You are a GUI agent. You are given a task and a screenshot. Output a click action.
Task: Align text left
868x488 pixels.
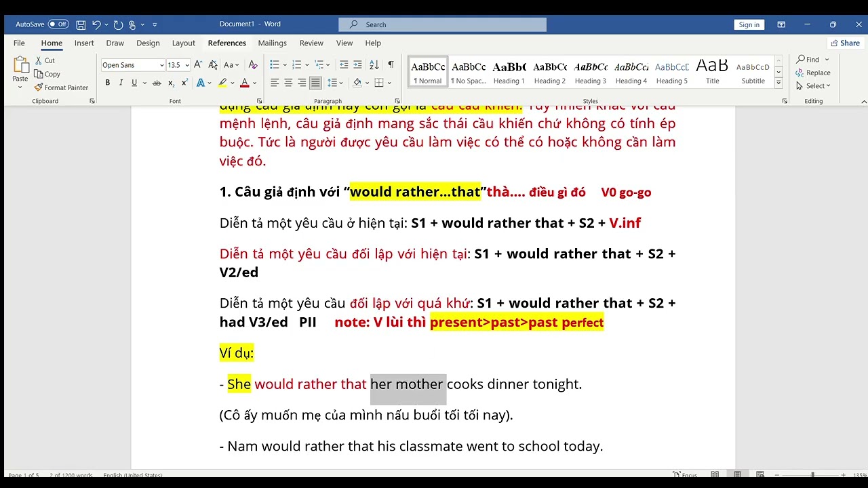click(x=275, y=83)
